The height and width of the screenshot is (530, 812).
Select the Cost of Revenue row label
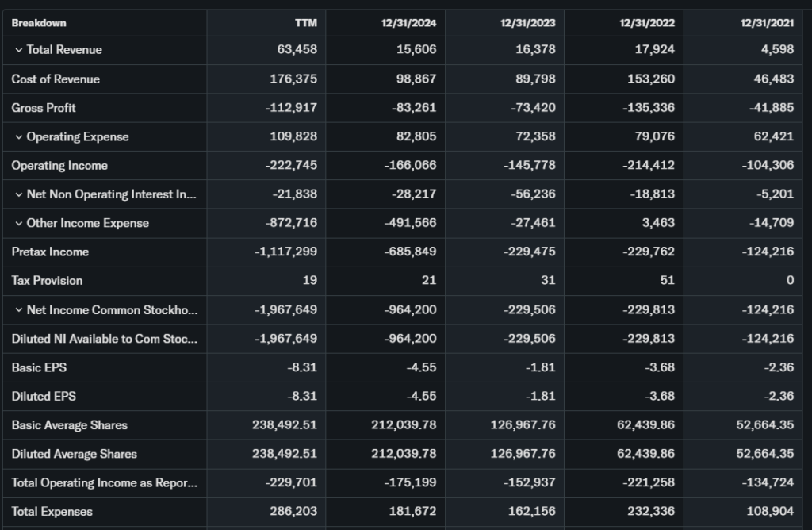pyautogui.click(x=56, y=79)
